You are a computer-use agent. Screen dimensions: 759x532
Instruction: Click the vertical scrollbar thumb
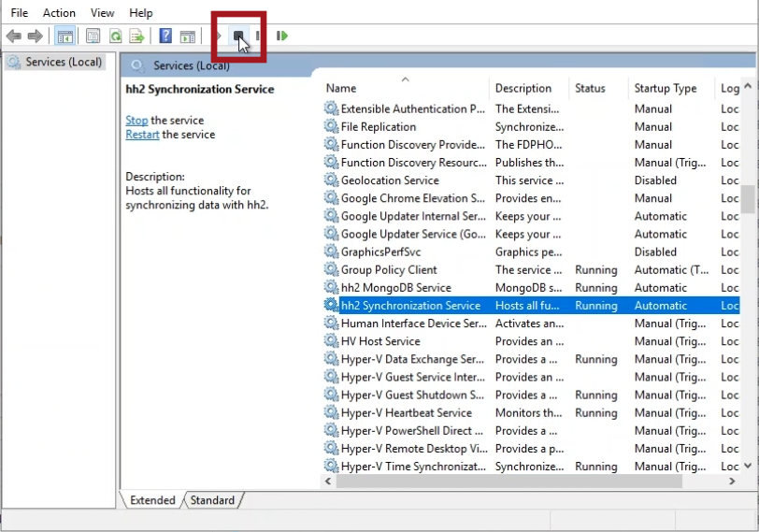tap(748, 199)
